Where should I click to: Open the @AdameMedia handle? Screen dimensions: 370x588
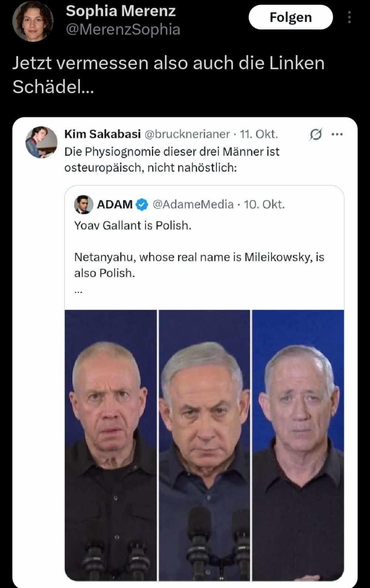(193, 204)
